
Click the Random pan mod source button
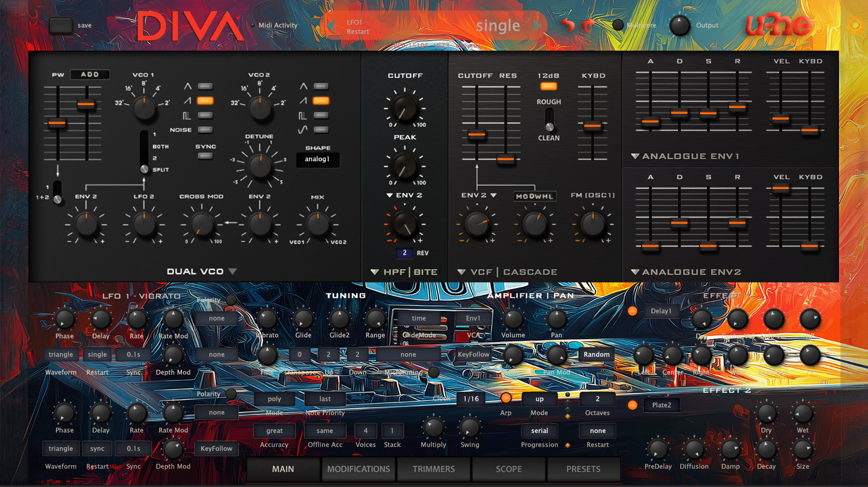click(x=596, y=355)
